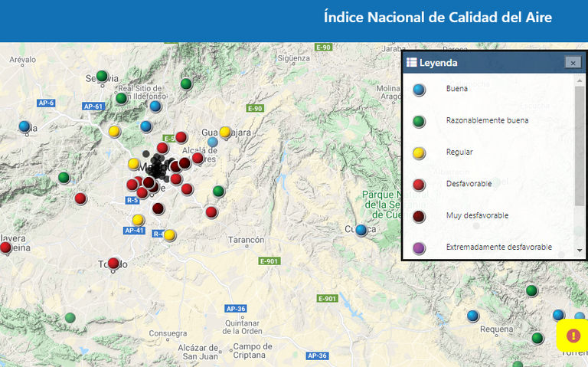Click the Buena legend label
The width and height of the screenshot is (588, 367).
[457, 89]
